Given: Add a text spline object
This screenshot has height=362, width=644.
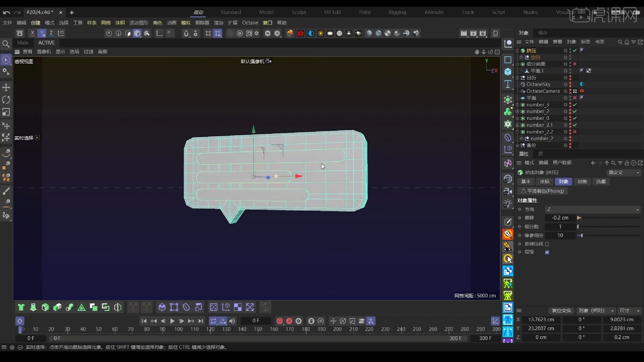Looking at the screenshot, I should 508,84.
